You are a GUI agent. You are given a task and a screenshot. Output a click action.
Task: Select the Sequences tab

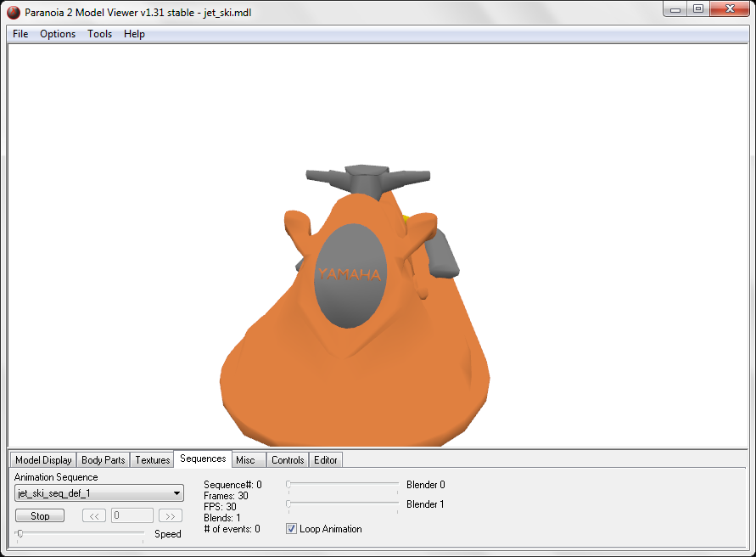pos(203,459)
